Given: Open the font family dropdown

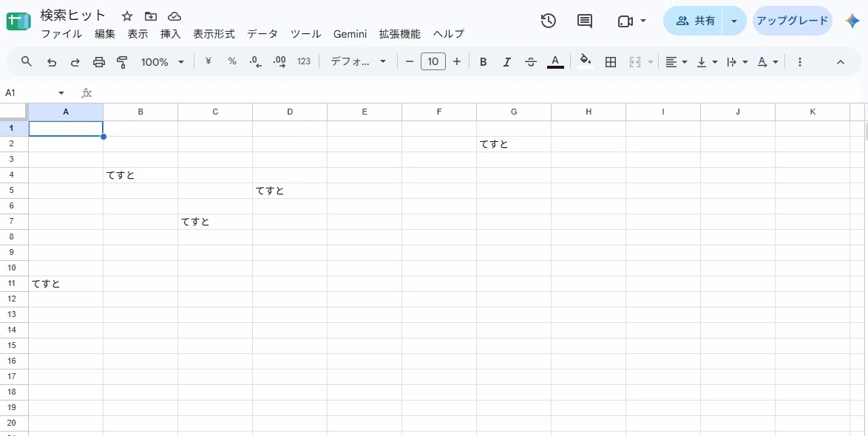Looking at the screenshot, I should [x=358, y=61].
